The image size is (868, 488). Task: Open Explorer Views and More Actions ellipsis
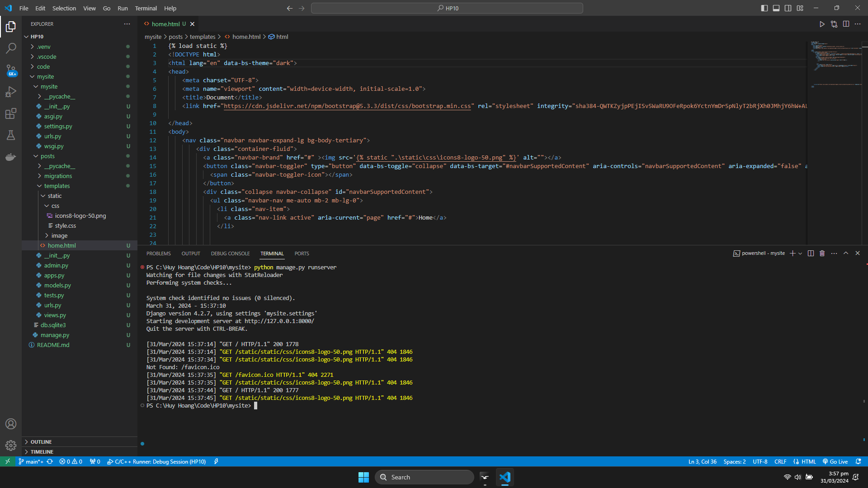127,24
